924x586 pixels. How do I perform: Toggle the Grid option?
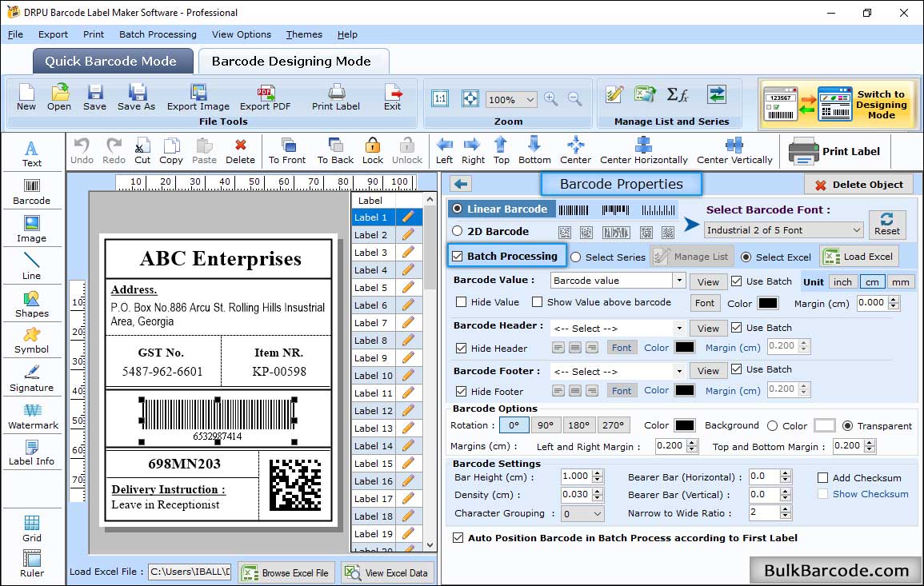(32, 528)
